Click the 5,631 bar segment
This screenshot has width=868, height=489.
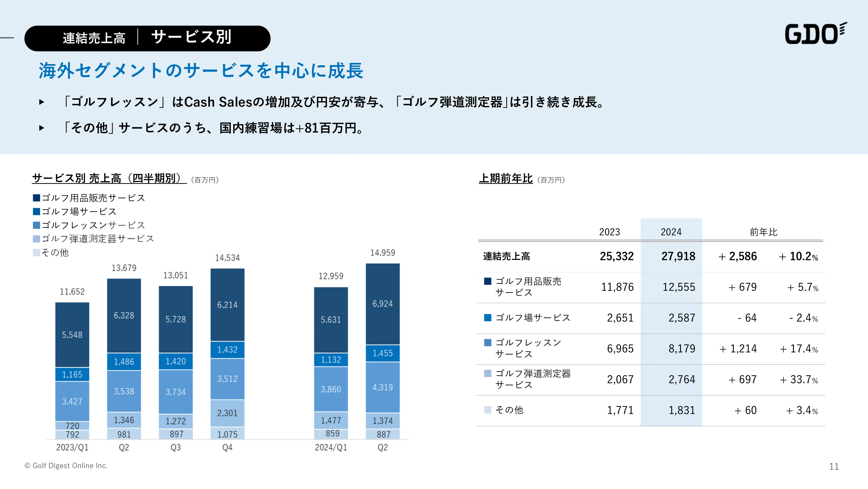click(x=331, y=320)
